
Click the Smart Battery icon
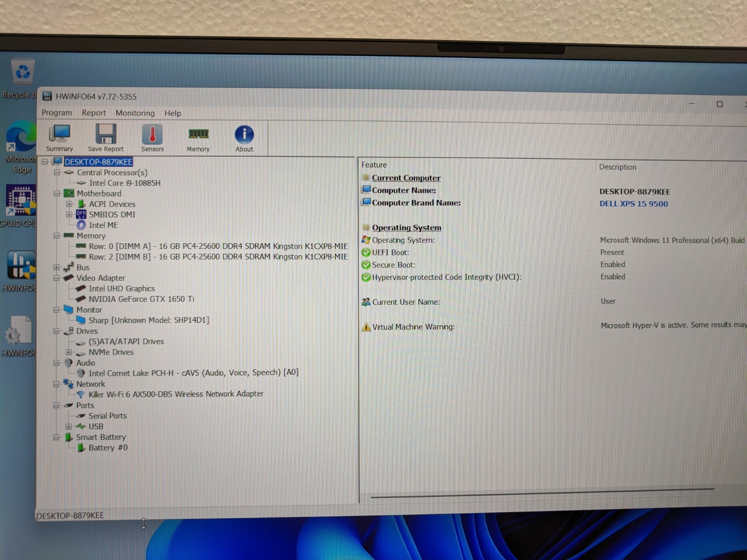(69, 437)
